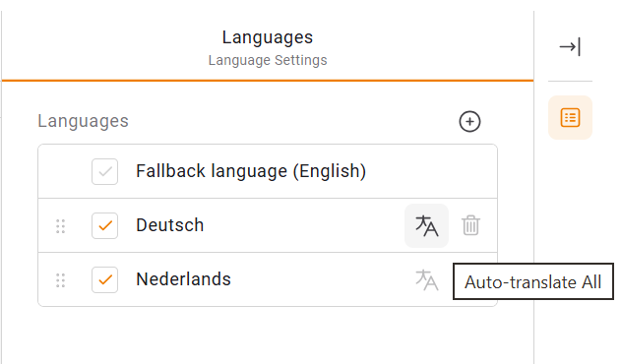
Task: Open the orange list panel icon
Action: pyautogui.click(x=570, y=118)
